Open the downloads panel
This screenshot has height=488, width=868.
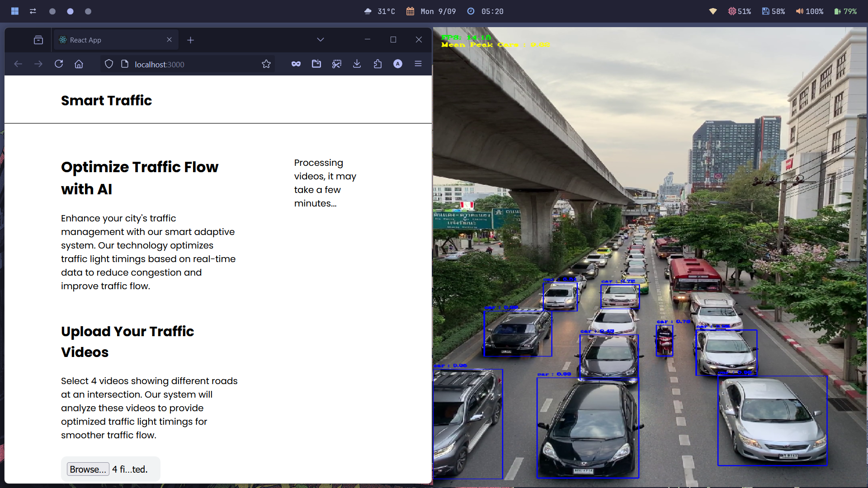click(x=357, y=64)
